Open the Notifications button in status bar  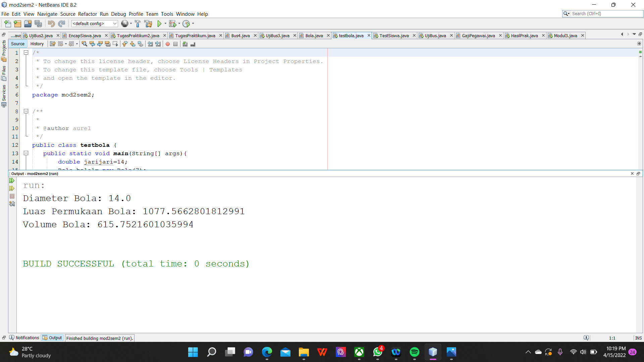[x=24, y=338]
